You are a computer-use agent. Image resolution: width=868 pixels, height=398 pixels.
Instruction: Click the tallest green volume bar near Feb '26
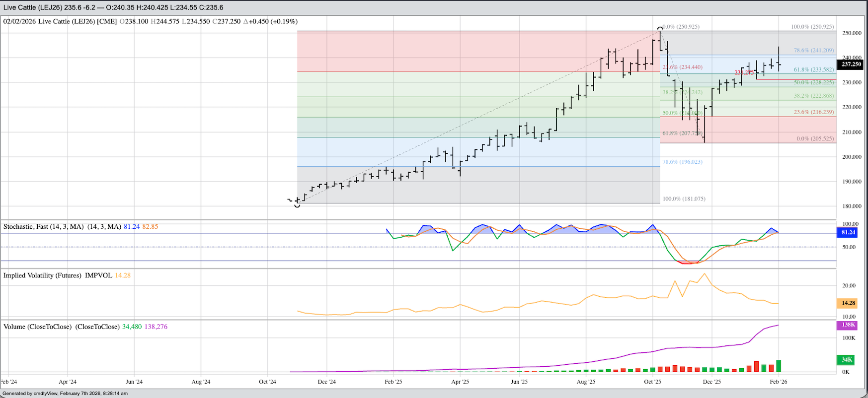(779, 366)
